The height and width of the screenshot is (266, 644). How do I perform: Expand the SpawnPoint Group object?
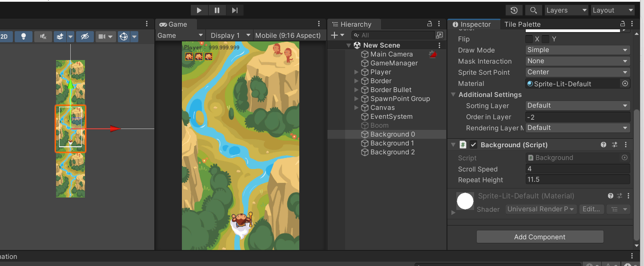(x=356, y=99)
